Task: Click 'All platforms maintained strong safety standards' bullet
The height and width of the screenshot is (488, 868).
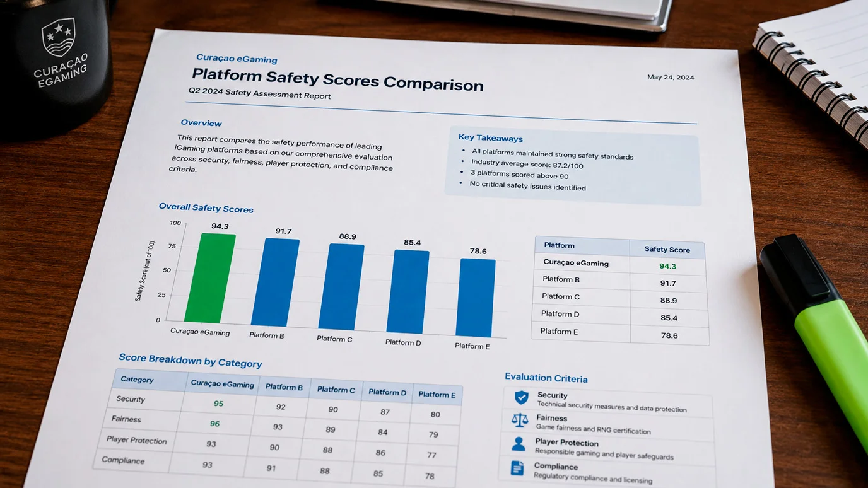Action: tap(553, 154)
